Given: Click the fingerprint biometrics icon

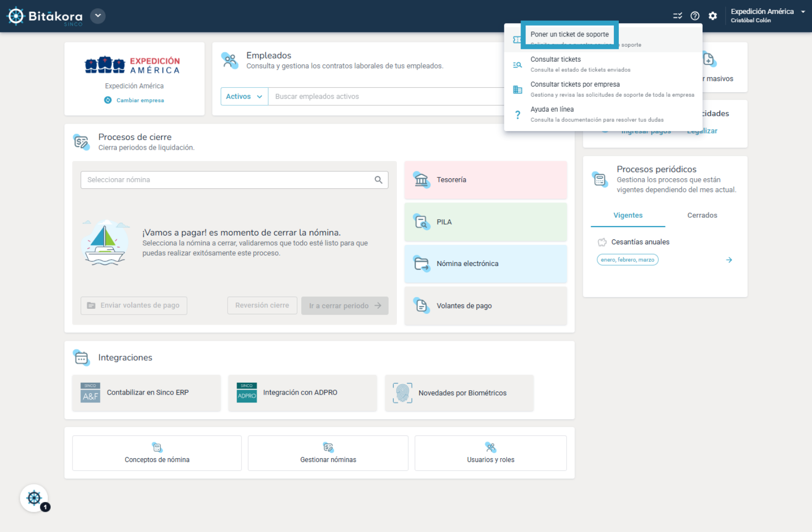Looking at the screenshot, I should (x=403, y=393).
